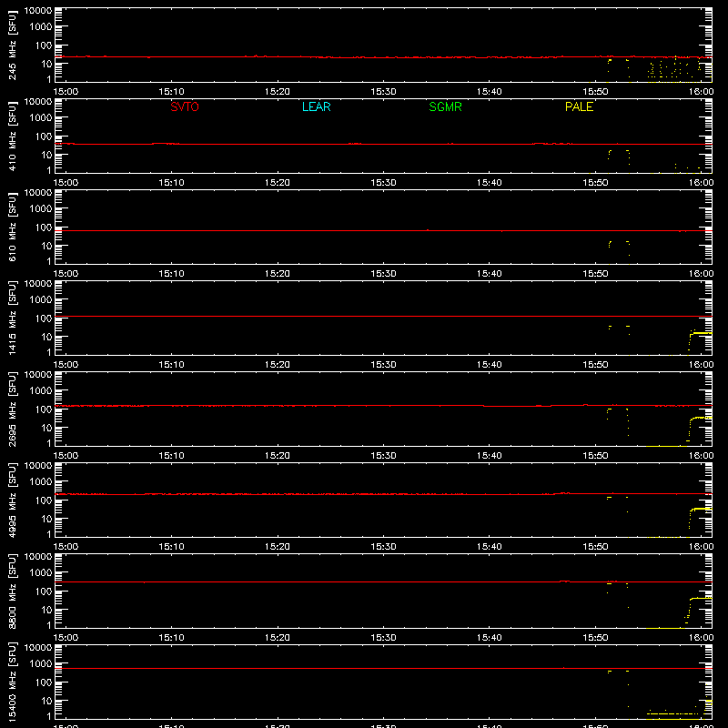728x728 pixels.
Task: Click the 100 y-axis value on 8800 MHz plot
Action: pyautogui.click(x=44, y=591)
